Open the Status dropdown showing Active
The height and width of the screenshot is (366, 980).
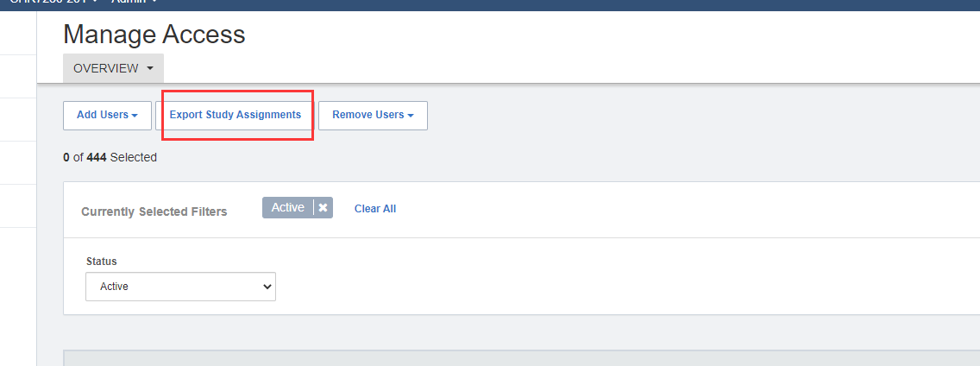pos(180,287)
